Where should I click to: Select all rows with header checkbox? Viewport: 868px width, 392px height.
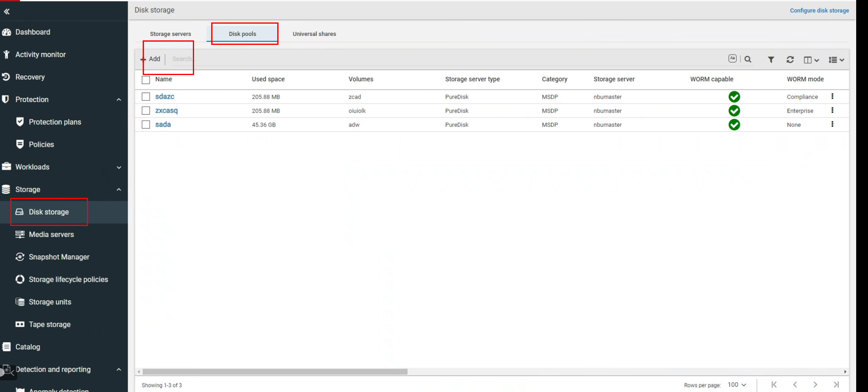(x=146, y=80)
